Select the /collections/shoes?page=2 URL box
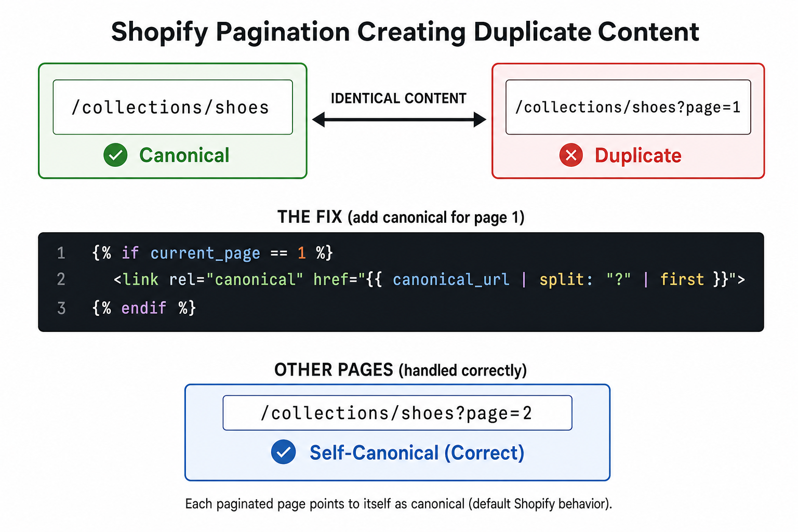The width and height of the screenshot is (798, 532). tap(397, 413)
